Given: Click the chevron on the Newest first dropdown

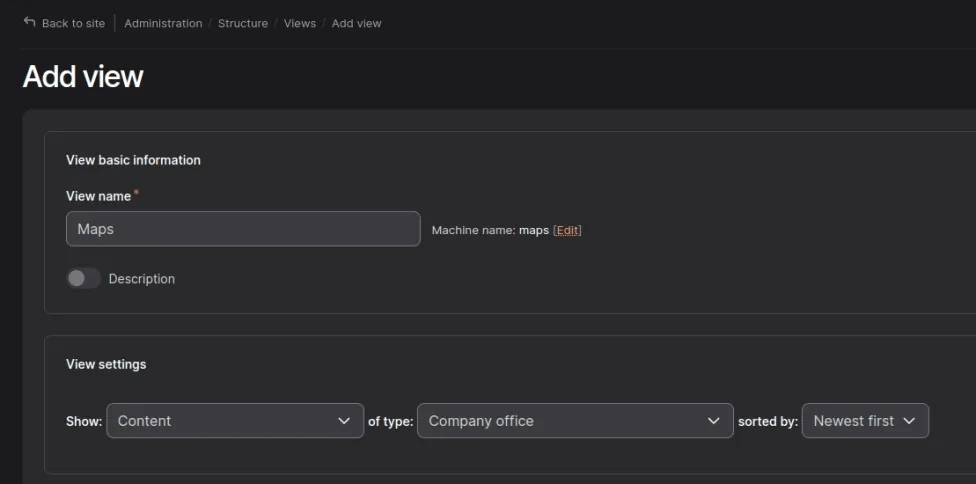Looking at the screenshot, I should (909, 421).
